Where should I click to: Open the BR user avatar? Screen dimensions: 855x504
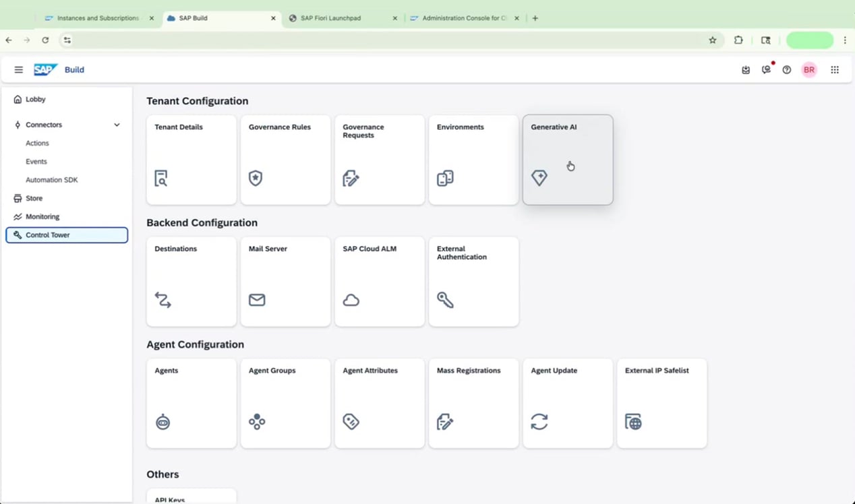click(809, 69)
